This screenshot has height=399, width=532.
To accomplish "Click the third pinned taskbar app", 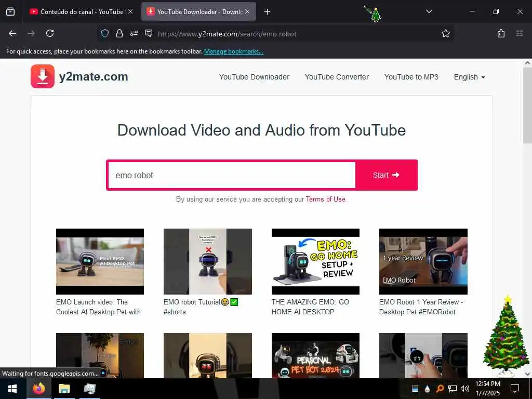I will (89, 389).
